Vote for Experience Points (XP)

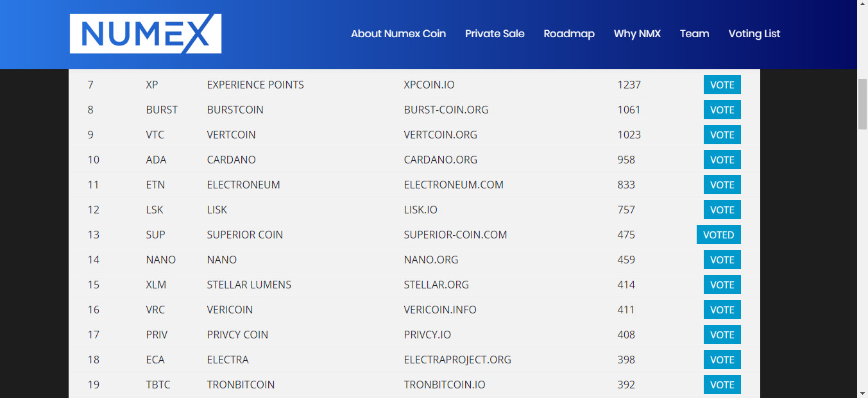pyautogui.click(x=722, y=85)
